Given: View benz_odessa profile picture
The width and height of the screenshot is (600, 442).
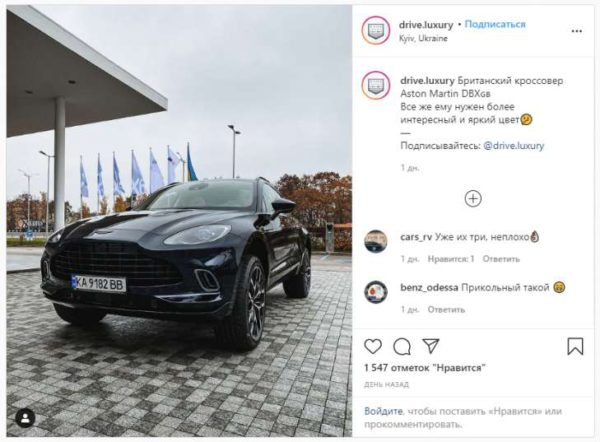Looking at the screenshot, I should 376,292.
